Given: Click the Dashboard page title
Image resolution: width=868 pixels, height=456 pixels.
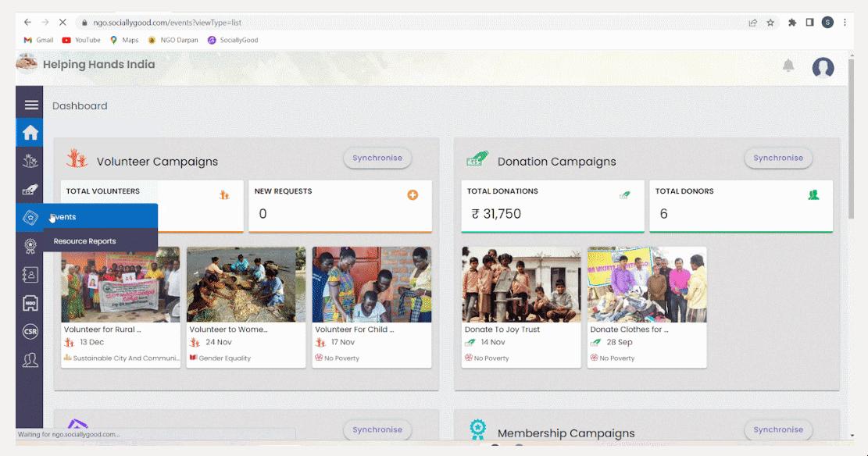Looking at the screenshot, I should (80, 105).
